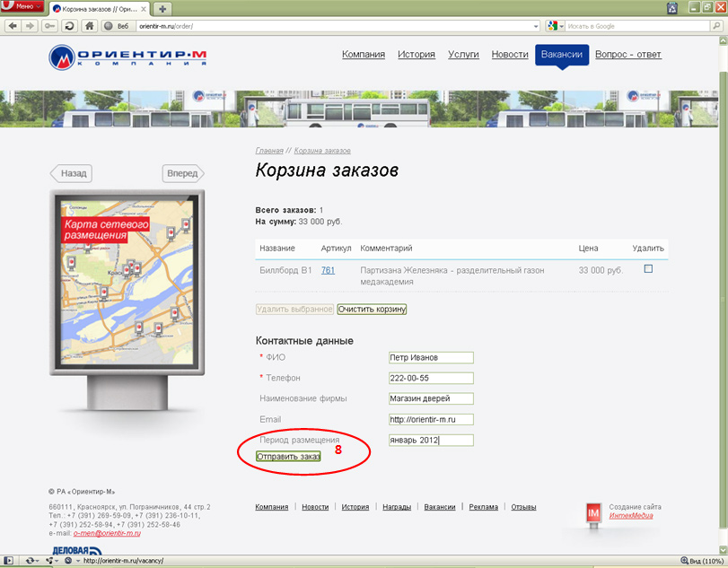Screen dimensions: 728x568
Task: Open article link 761
Action: [328, 270]
